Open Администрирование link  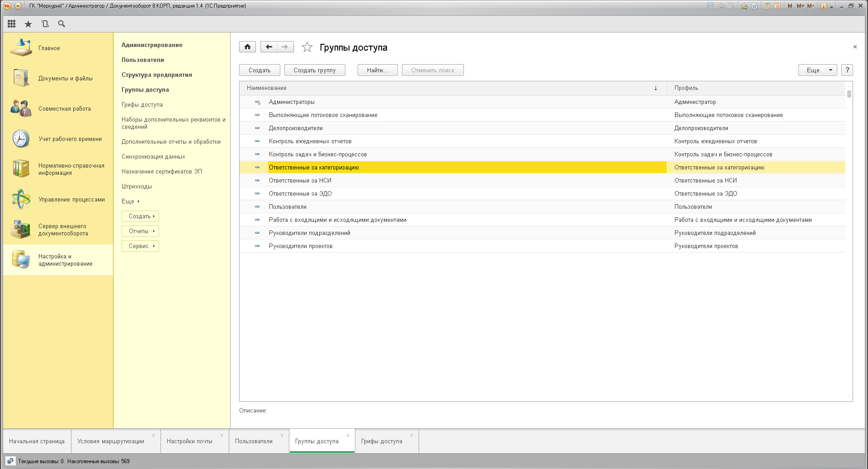coord(152,45)
